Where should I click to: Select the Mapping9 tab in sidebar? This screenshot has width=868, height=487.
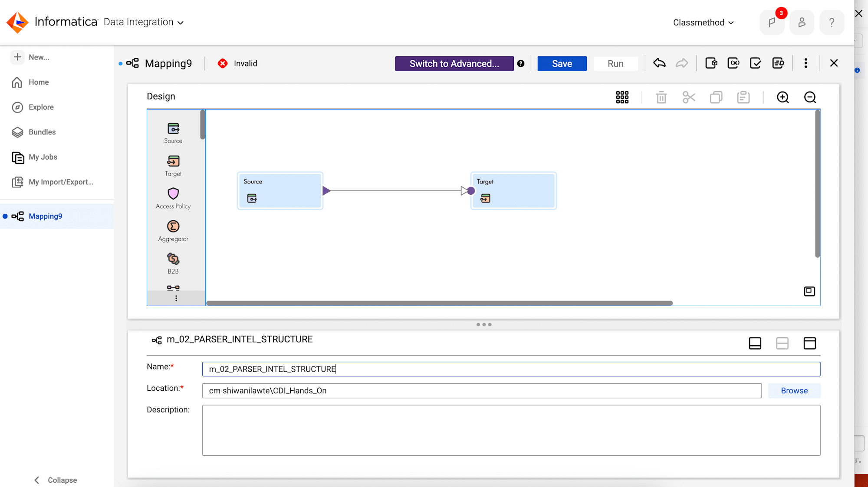click(57, 216)
